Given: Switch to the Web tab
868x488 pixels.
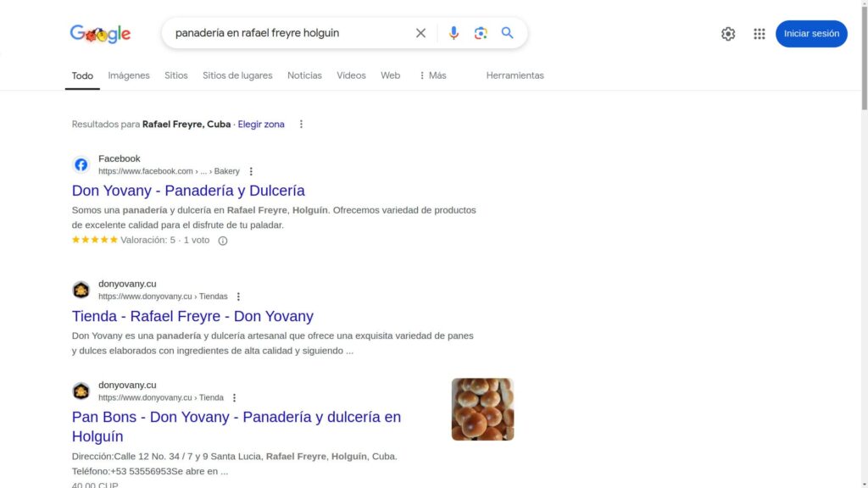Looking at the screenshot, I should coord(390,75).
